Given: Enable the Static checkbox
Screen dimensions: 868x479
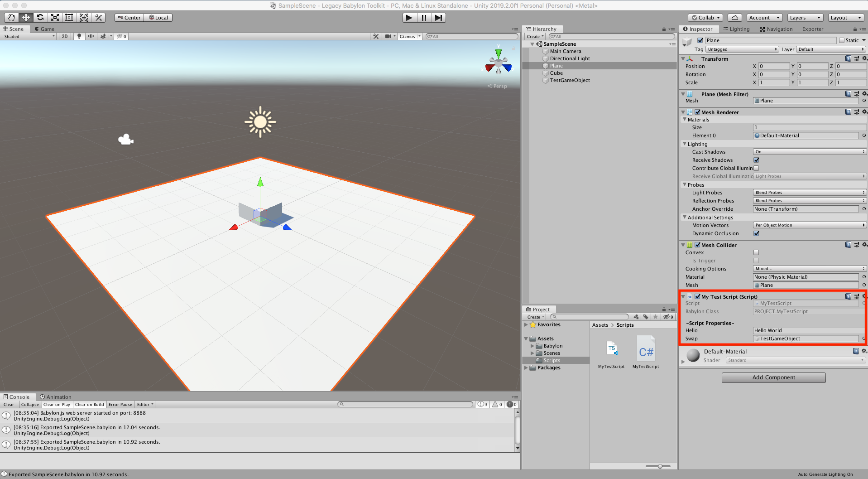Looking at the screenshot, I should coord(842,40).
